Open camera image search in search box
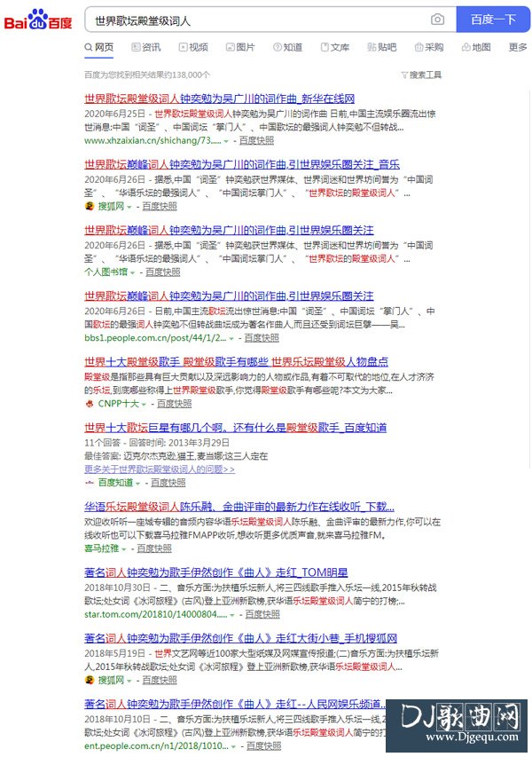 [437, 20]
